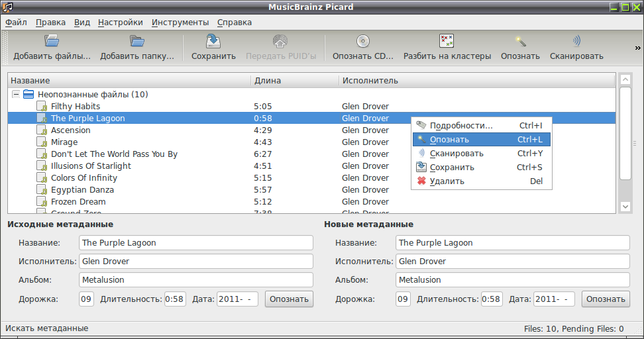Image resolution: width=644 pixels, height=339 pixels.
Task: Click file icon beside Egyptian Danza
Action: click(x=42, y=189)
